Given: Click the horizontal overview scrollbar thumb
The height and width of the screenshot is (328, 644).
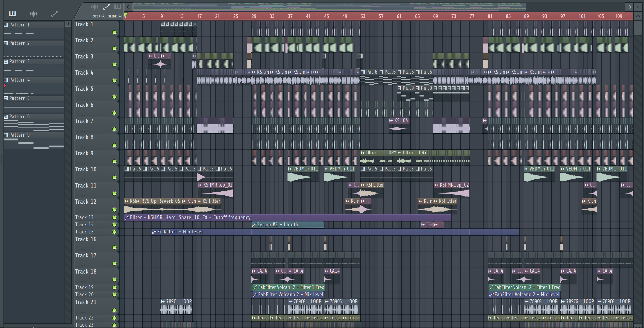Looking at the screenshot, I should pos(329,7).
